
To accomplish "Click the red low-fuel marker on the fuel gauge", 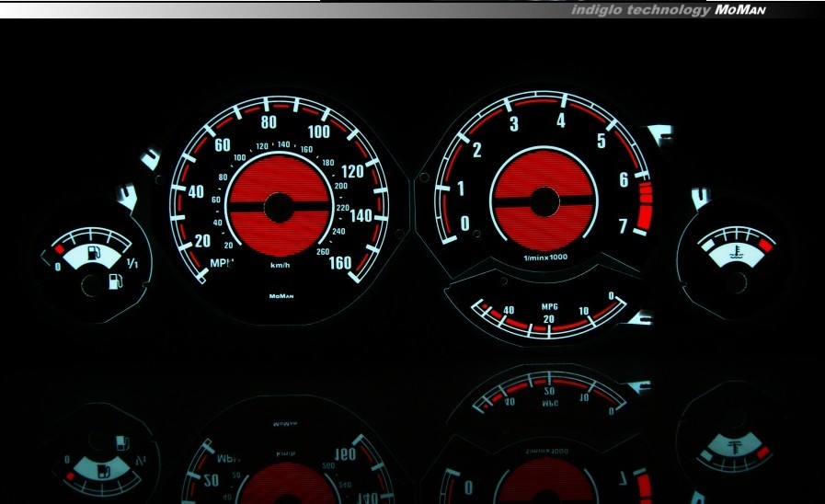I will (60, 248).
